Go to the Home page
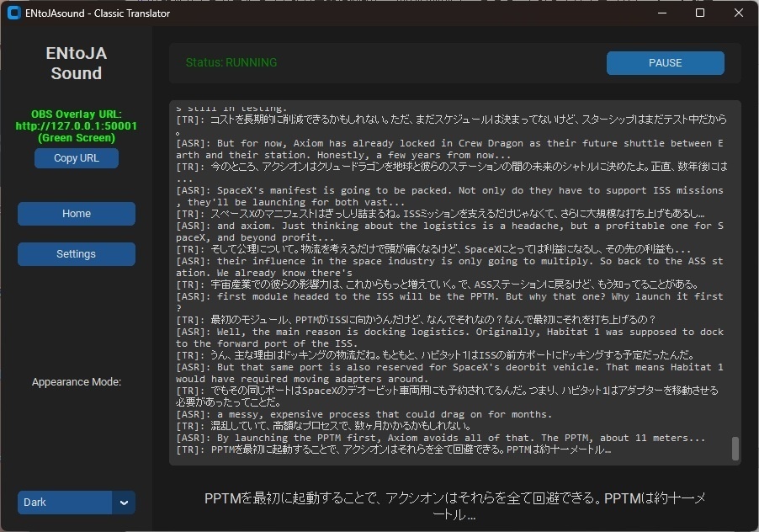This screenshot has height=532, width=759. coord(77,214)
